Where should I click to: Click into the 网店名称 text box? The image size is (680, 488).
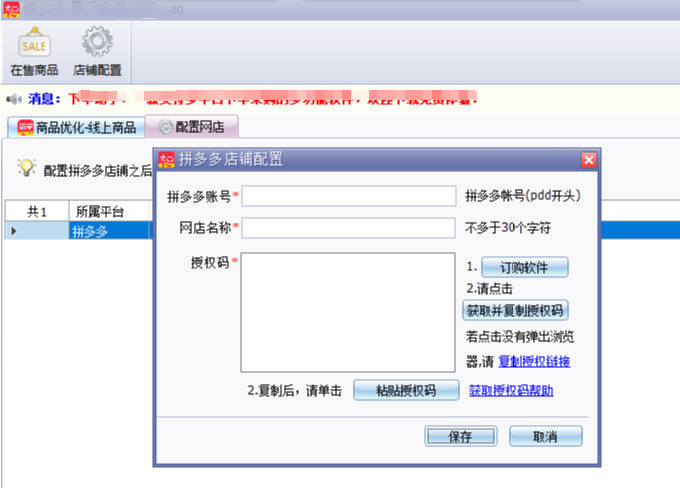click(348, 228)
